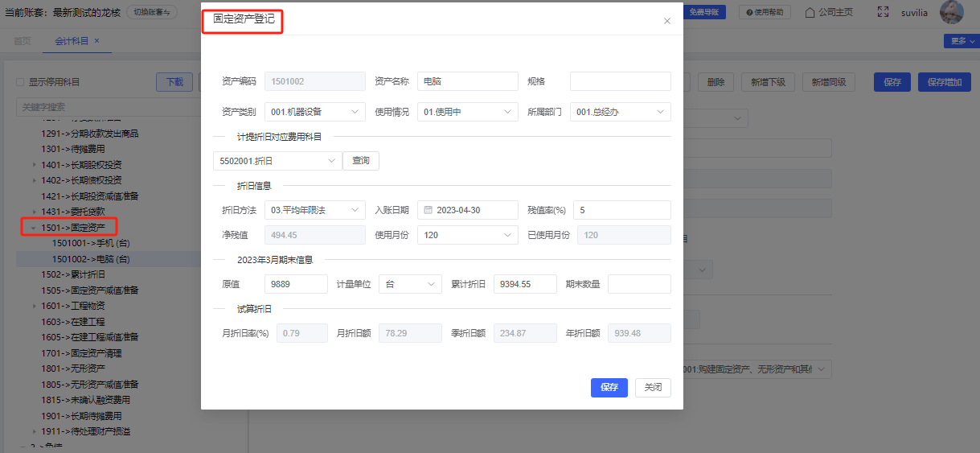The height and width of the screenshot is (453, 980).
Task: Click the dialog's 保存 button
Action: (x=609, y=387)
